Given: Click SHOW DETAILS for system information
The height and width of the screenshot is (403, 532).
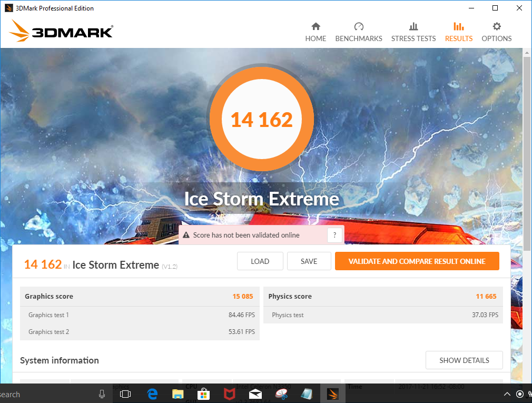Looking at the screenshot, I should [x=464, y=360].
